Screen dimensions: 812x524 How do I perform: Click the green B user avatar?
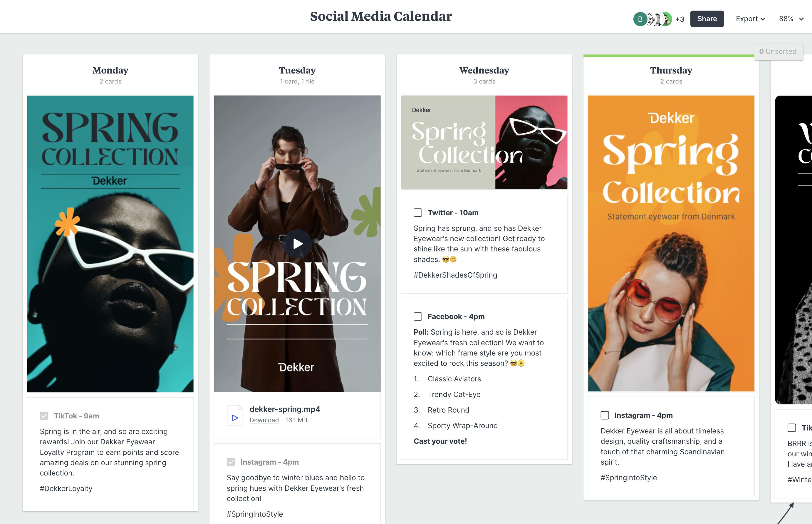pos(640,19)
